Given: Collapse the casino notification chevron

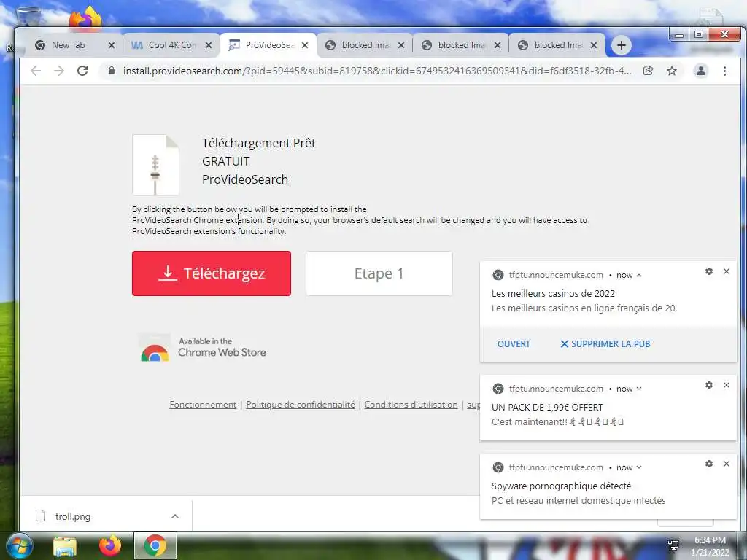Looking at the screenshot, I should (639, 275).
